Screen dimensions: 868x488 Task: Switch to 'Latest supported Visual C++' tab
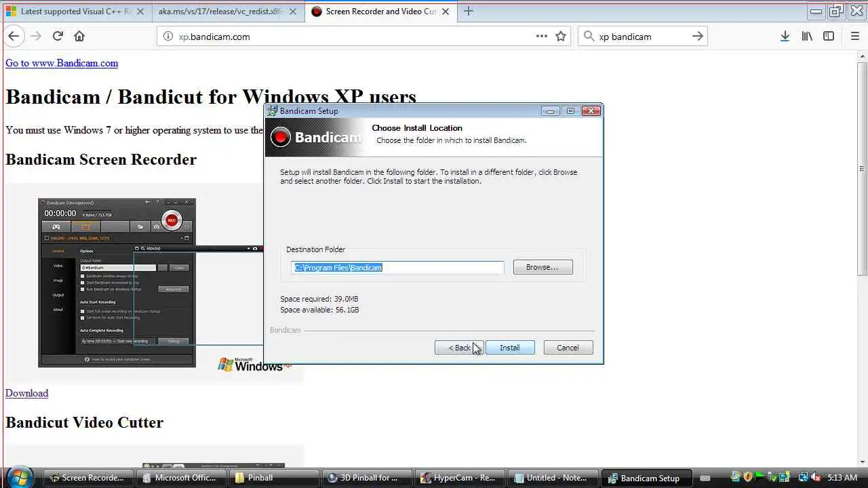point(76,12)
